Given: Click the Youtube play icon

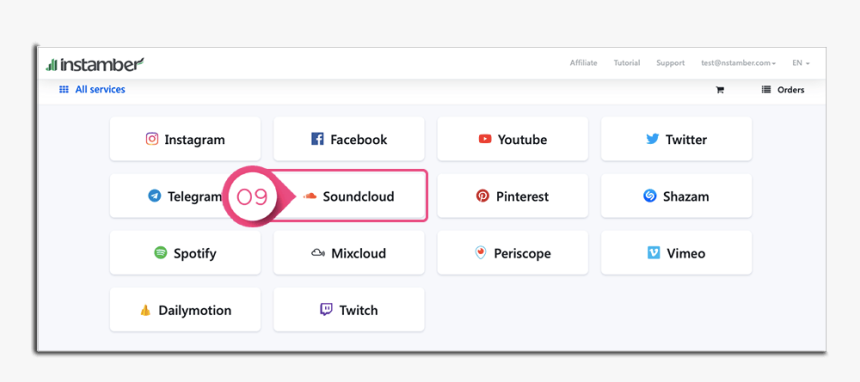Looking at the screenshot, I should (485, 139).
